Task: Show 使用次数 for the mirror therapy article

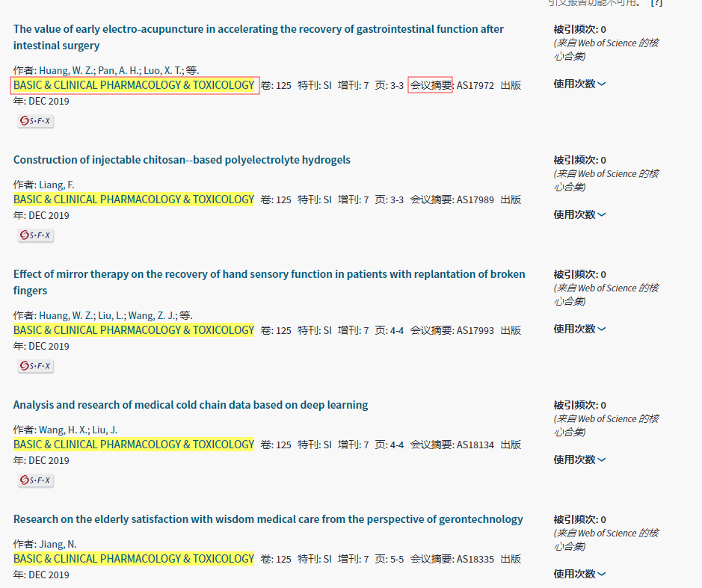Action: (x=579, y=329)
